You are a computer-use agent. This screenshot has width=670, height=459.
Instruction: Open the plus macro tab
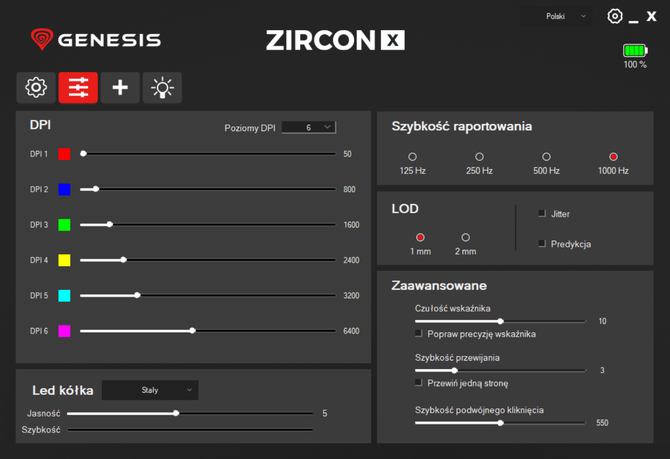click(120, 88)
